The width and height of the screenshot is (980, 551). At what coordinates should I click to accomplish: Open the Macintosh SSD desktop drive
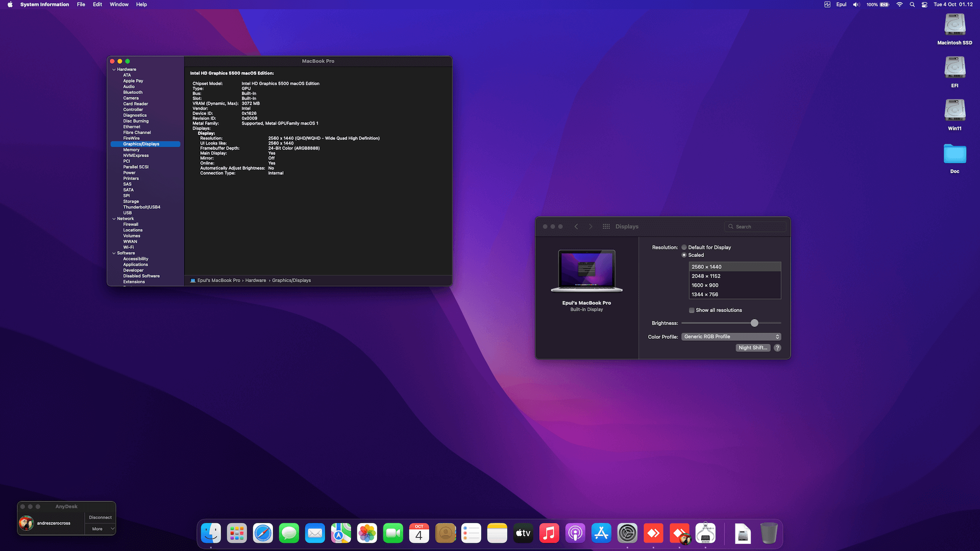click(x=954, y=29)
